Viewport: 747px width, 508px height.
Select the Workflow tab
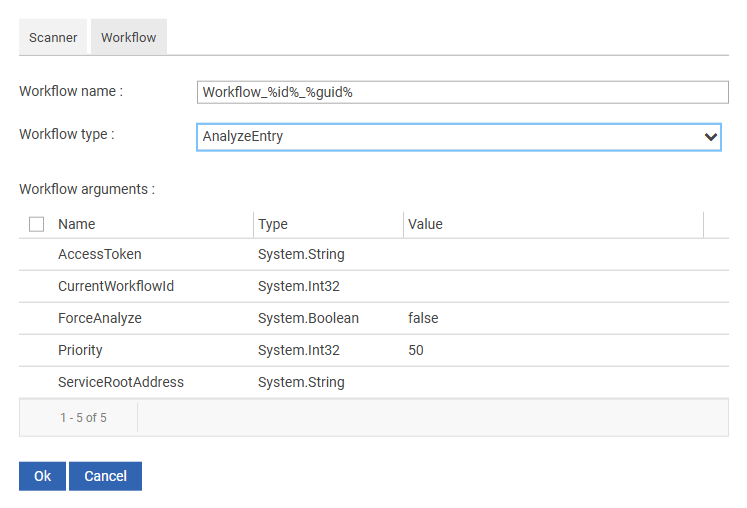[x=128, y=37]
